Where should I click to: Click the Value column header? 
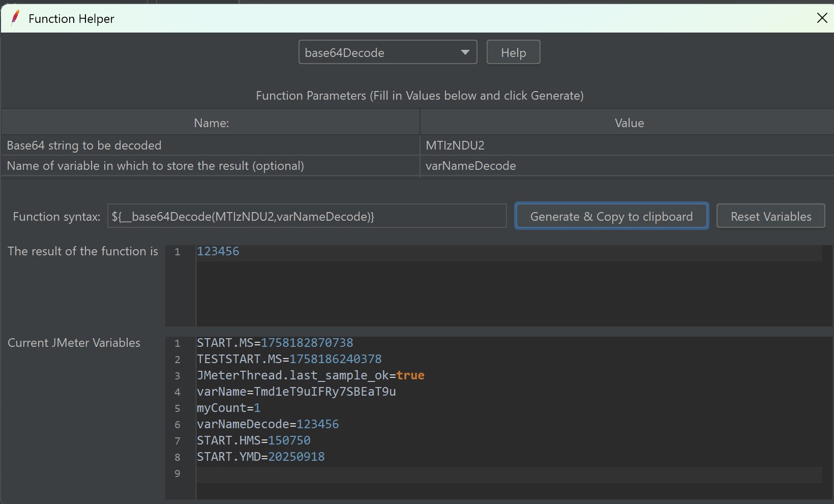pos(629,123)
